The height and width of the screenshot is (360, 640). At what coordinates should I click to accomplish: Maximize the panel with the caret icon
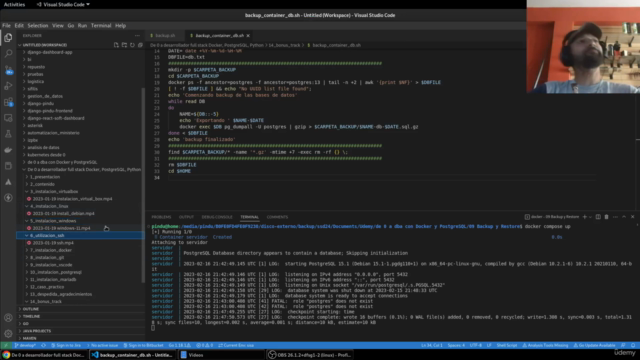pyautogui.click(x=624, y=217)
